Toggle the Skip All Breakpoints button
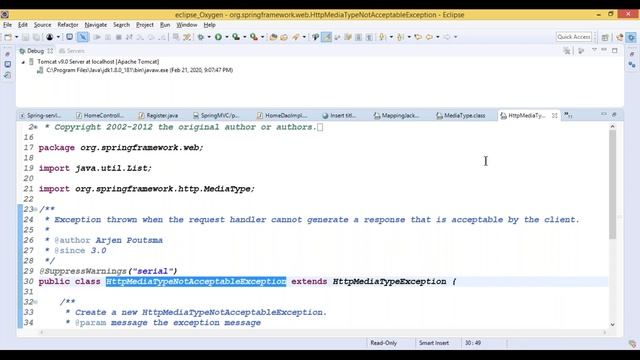The height and width of the screenshot is (360, 640). (x=83, y=37)
